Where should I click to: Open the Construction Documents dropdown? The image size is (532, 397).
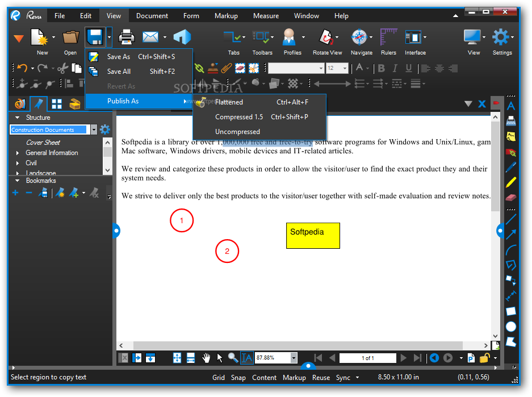94,129
